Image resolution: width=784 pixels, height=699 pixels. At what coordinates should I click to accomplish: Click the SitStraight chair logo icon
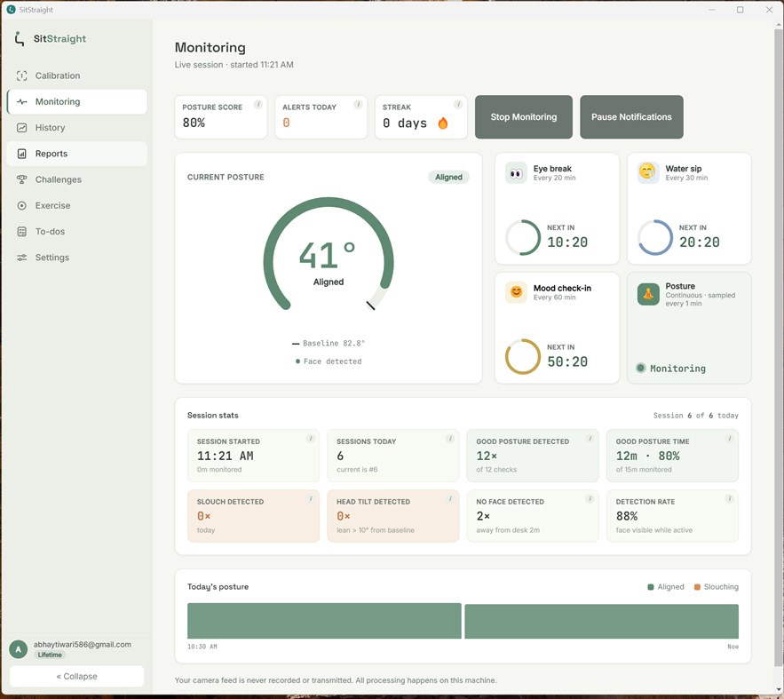19,38
